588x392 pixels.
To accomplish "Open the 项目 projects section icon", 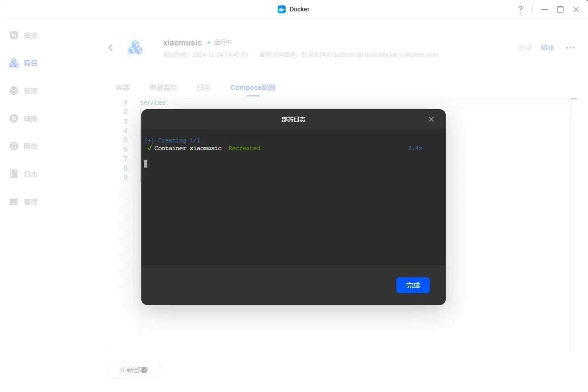I will coord(14,63).
